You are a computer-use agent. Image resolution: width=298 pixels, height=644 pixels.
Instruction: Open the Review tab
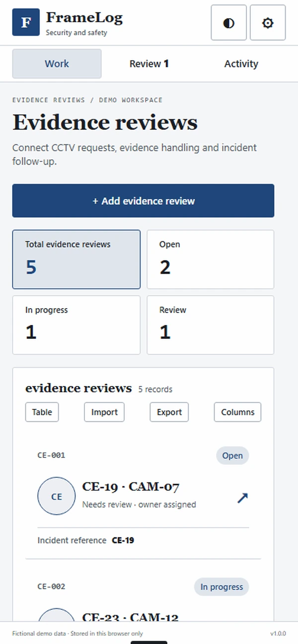[149, 64]
